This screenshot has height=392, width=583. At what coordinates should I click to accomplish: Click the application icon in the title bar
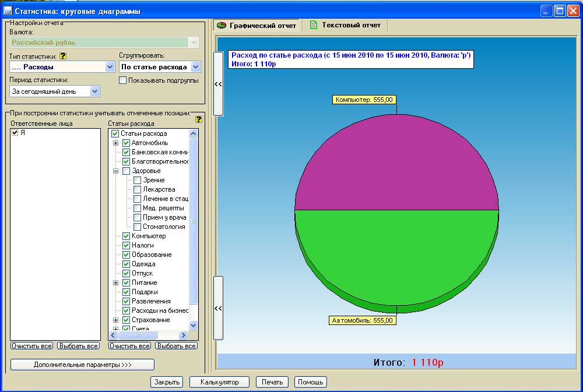coord(8,10)
